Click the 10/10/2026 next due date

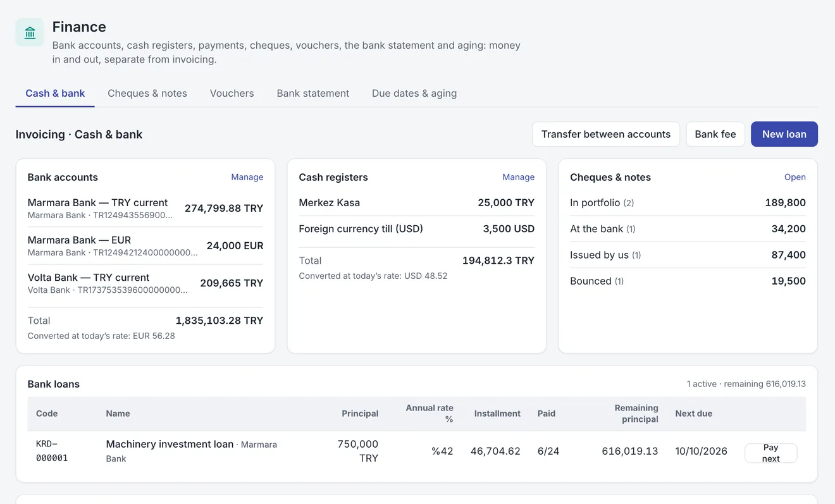click(701, 451)
